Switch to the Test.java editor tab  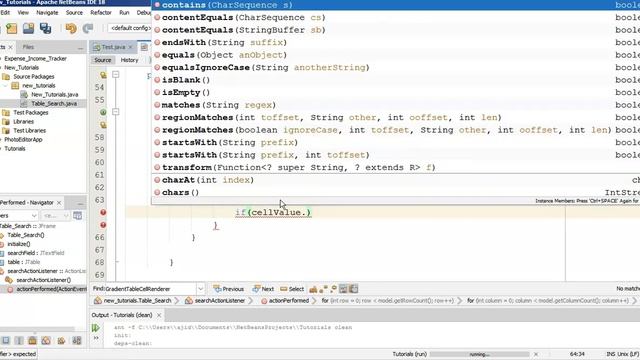(x=113, y=47)
